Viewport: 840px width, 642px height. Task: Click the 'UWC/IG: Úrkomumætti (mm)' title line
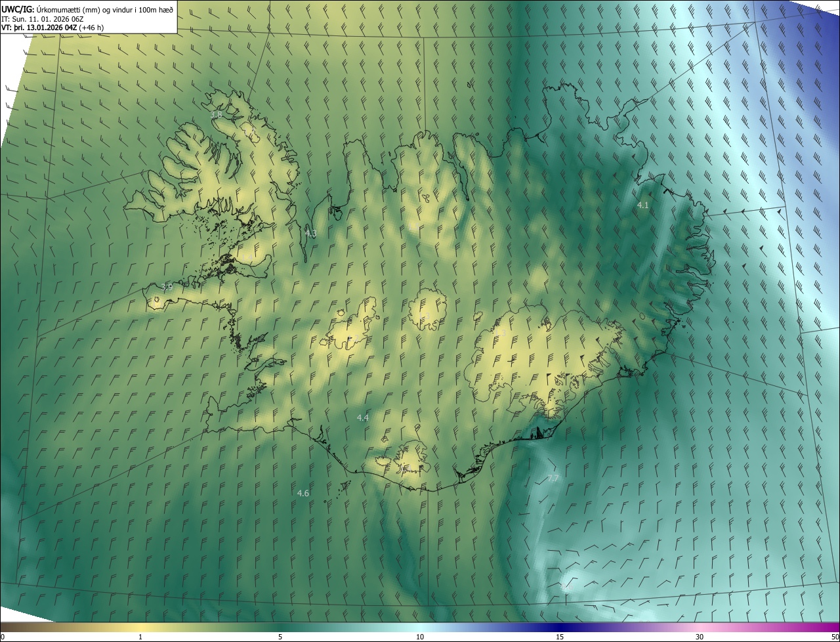(x=87, y=9)
